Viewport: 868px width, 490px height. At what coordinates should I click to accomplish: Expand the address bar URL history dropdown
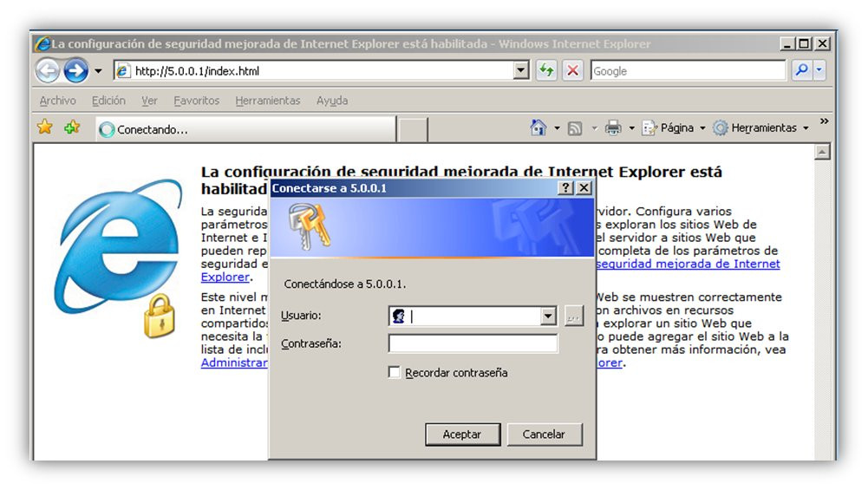coord(521,71)
